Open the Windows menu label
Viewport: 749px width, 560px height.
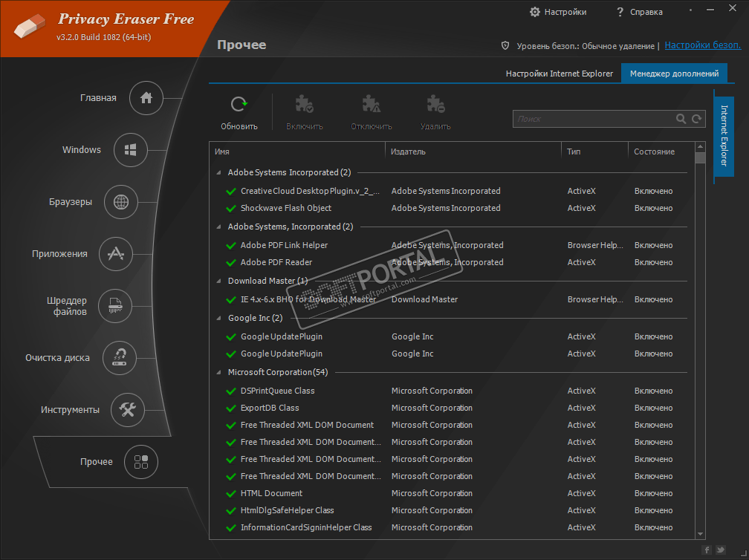[82, 150]
